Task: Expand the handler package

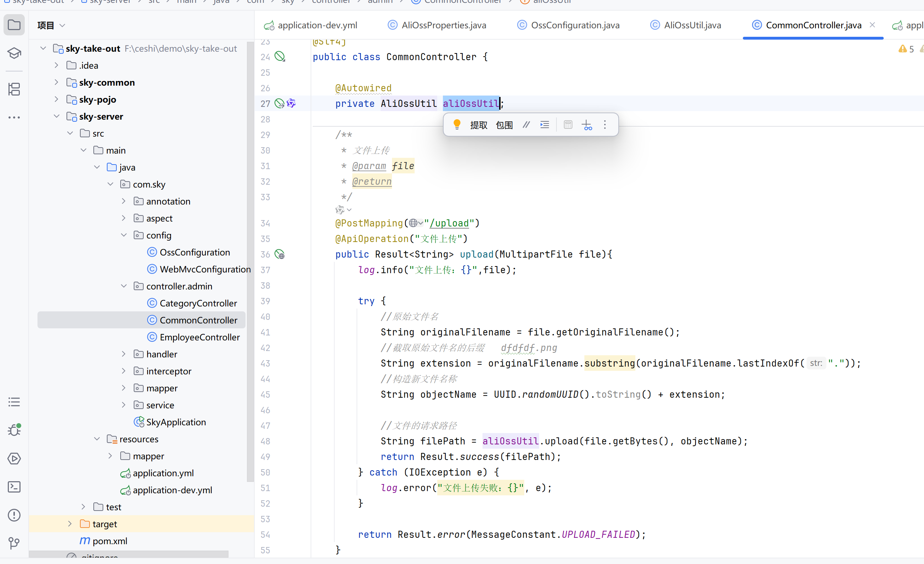Action: [x=124, y=354]
